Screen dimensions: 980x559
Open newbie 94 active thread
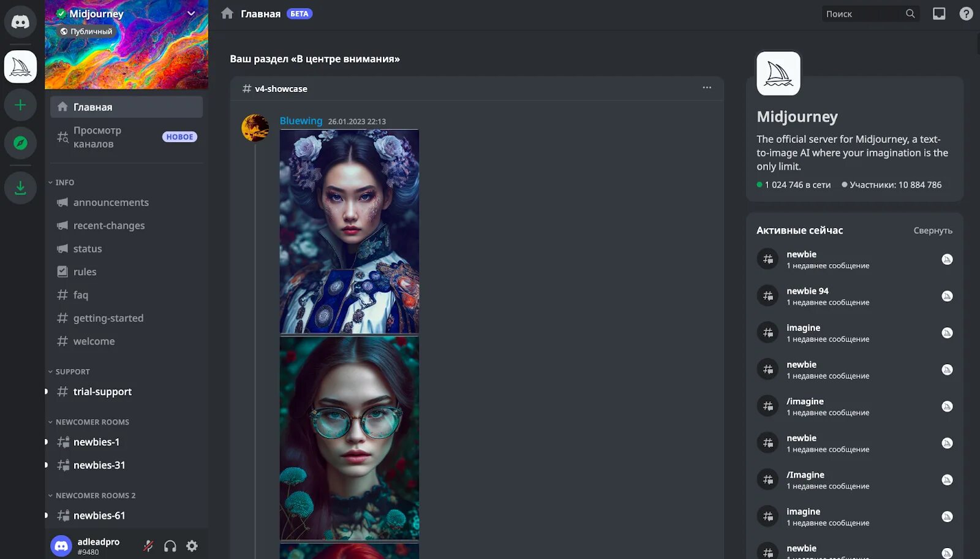click(x=854, y=296)
